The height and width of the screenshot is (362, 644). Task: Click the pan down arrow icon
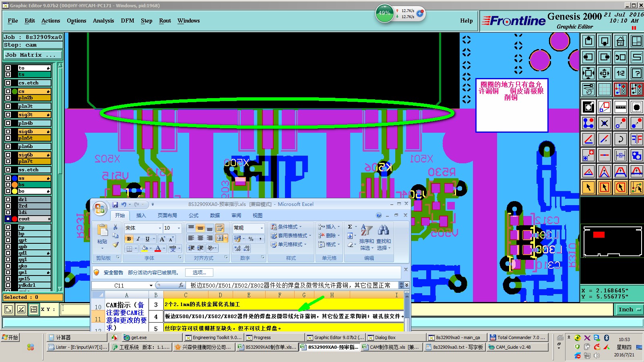[605, 41]
